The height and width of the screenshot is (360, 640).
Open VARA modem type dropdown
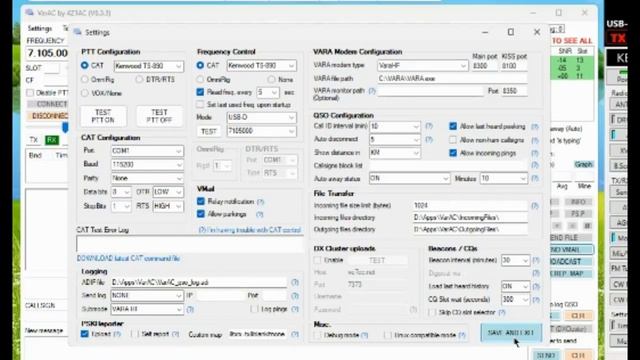[422, 65]
